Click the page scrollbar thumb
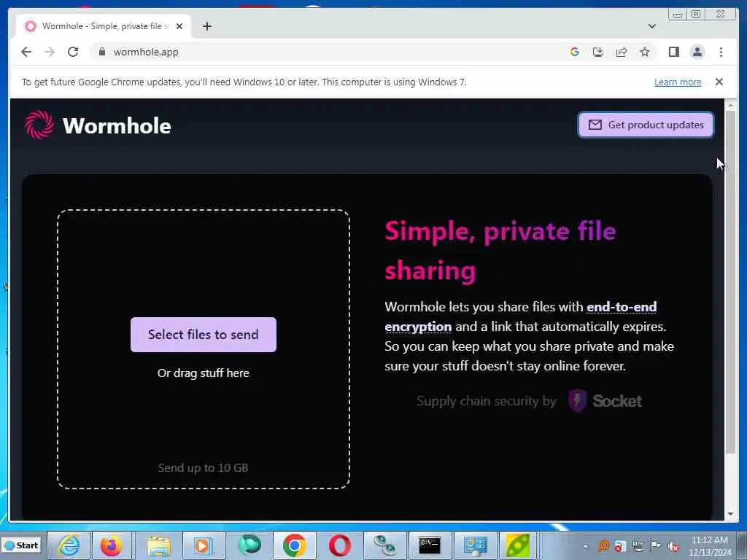The width and height of the screenshot is (747, 560). 730,281
